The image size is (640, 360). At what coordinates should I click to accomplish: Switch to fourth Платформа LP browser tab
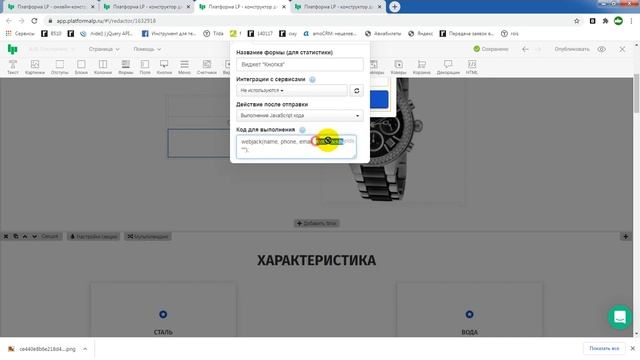pyautogui.click(x=338, y=7)
